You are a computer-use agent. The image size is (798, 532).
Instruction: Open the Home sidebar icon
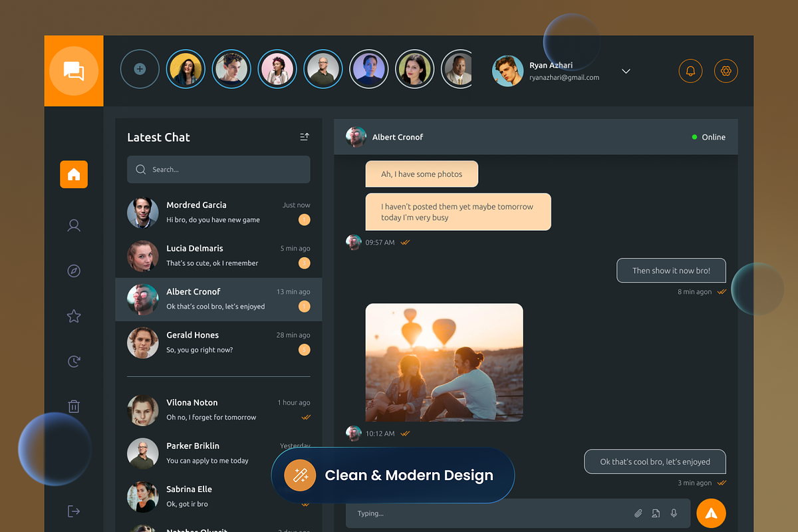74,174
